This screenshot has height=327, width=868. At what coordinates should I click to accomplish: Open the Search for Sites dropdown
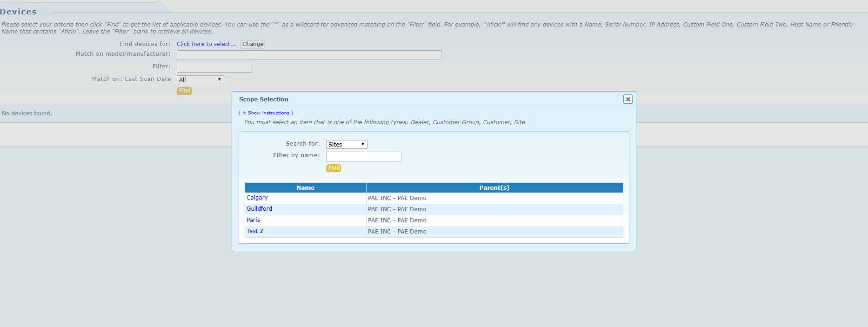pos(347,144)
